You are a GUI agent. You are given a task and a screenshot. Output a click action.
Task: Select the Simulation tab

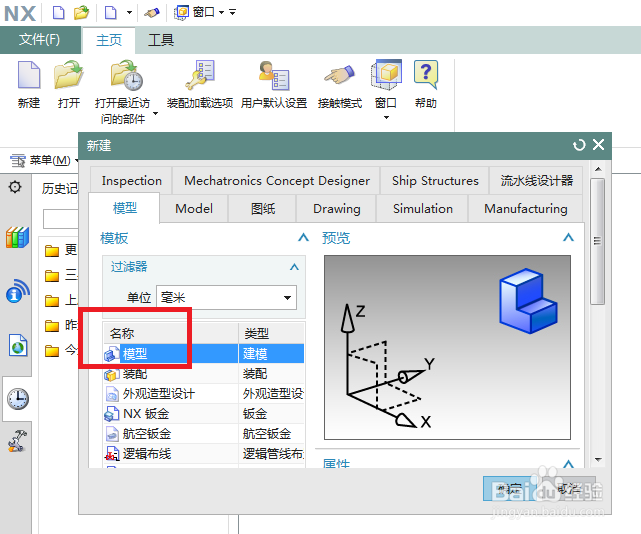tap(423, 209)
